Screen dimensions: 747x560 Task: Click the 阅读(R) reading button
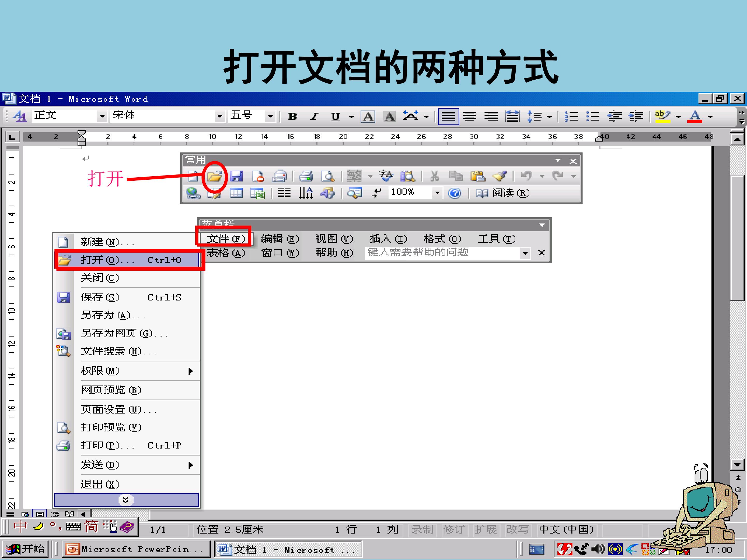tap(503, 193)
